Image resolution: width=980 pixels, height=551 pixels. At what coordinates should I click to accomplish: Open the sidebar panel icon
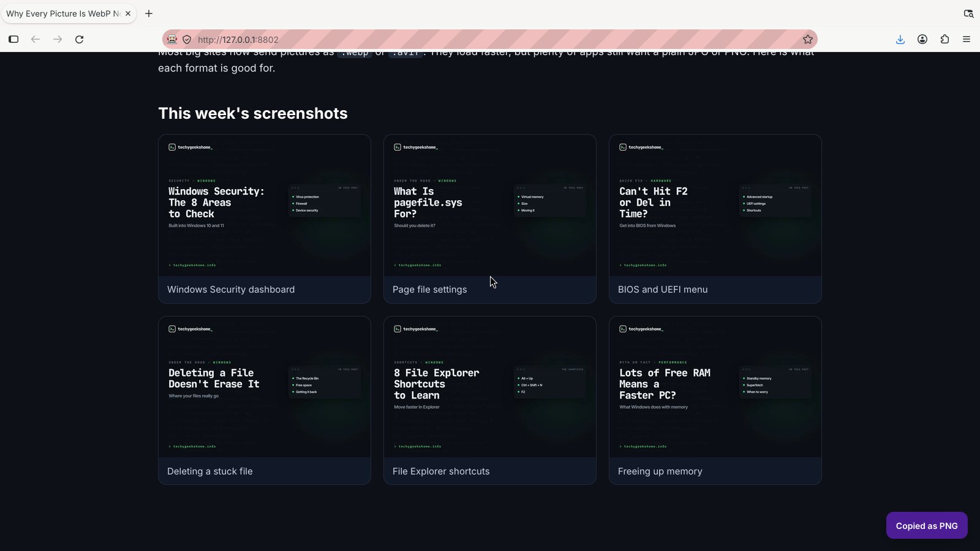(x=13, y=39)
